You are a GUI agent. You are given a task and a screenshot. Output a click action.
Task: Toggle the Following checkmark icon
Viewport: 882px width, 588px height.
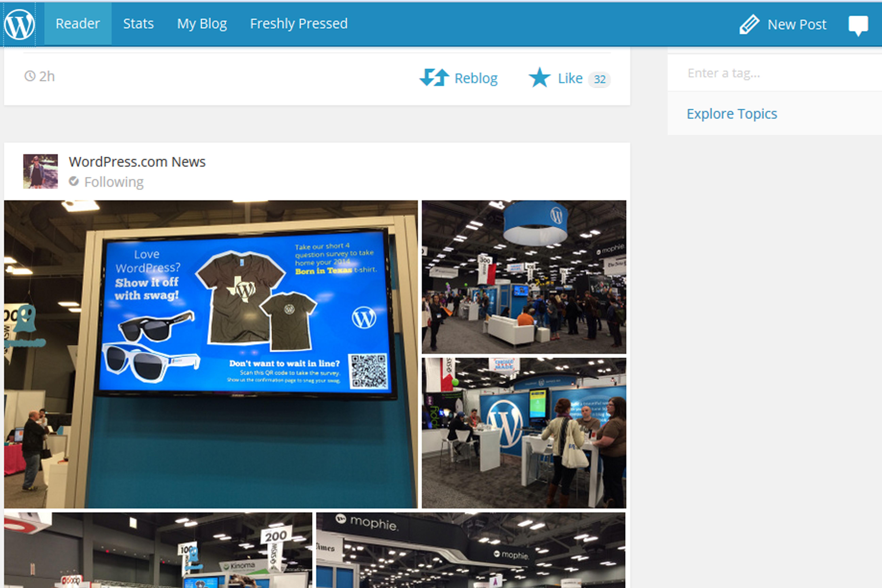74,182
